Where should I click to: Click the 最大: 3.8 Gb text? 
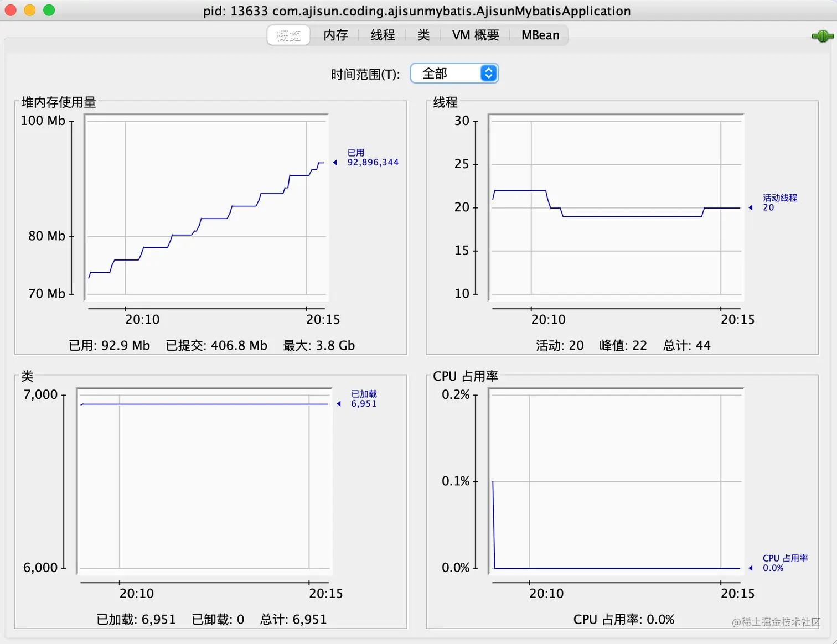(x=319, y=346)
